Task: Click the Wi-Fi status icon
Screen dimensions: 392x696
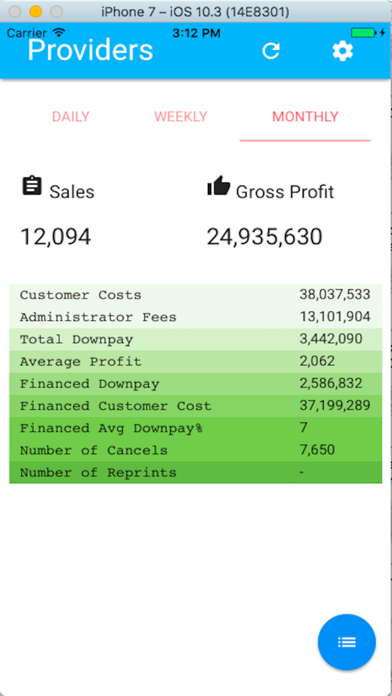Action: tap(59, 32)
